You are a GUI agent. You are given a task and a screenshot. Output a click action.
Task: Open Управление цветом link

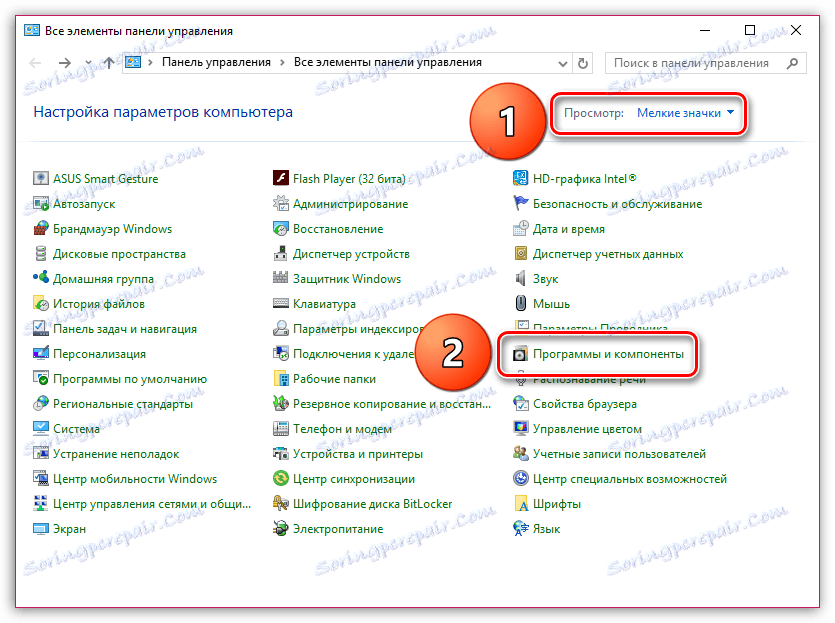tap(587, 429)
